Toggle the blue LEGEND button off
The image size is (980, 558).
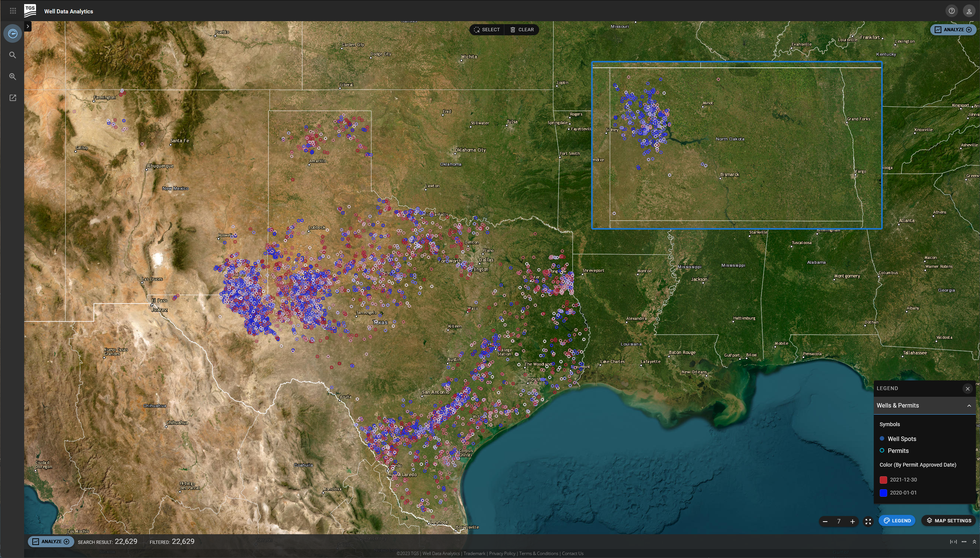click(x=896, y=520)
